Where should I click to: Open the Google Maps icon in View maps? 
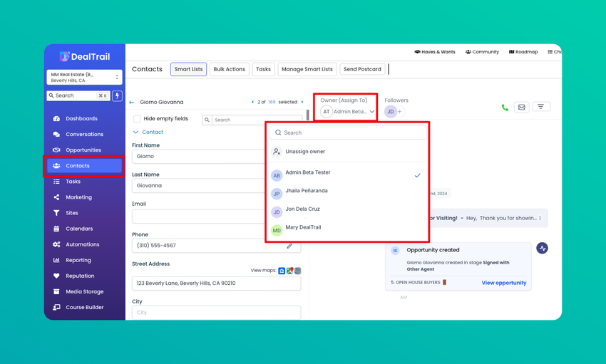coord(290,271)
